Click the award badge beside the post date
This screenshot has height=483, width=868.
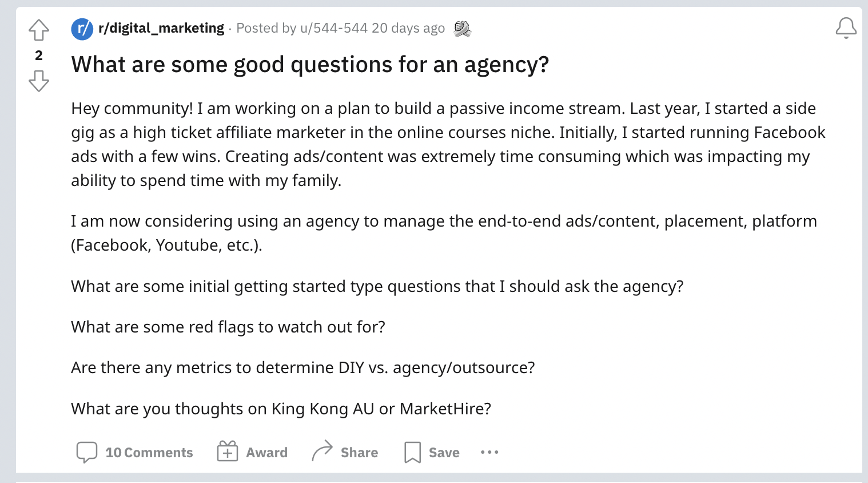[462, 29]
